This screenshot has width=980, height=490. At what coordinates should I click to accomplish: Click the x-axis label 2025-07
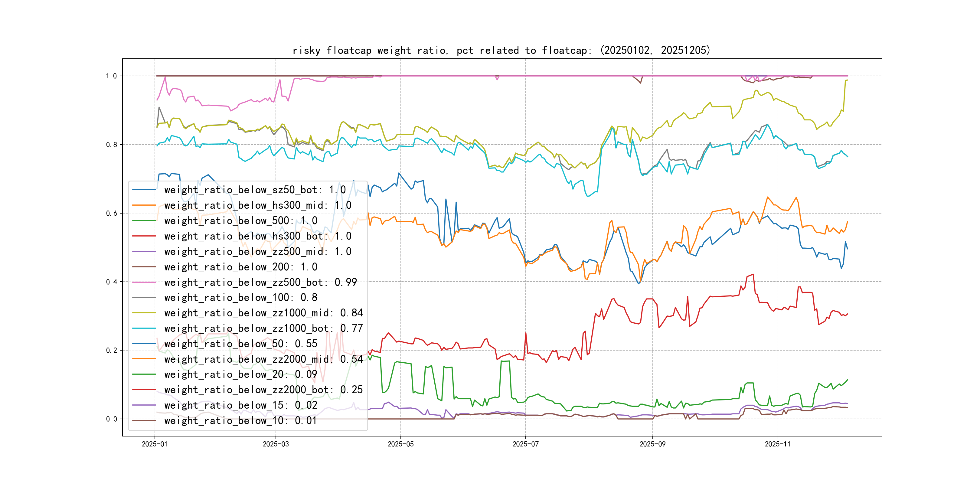pyautogui.click(x=525, y=444)
